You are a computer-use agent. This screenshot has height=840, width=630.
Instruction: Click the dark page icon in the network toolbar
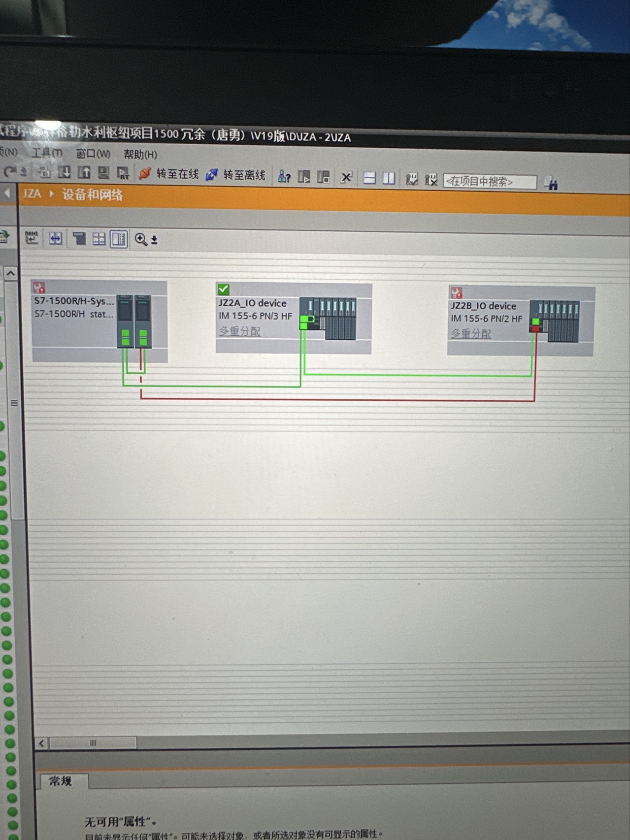(79, 239)
